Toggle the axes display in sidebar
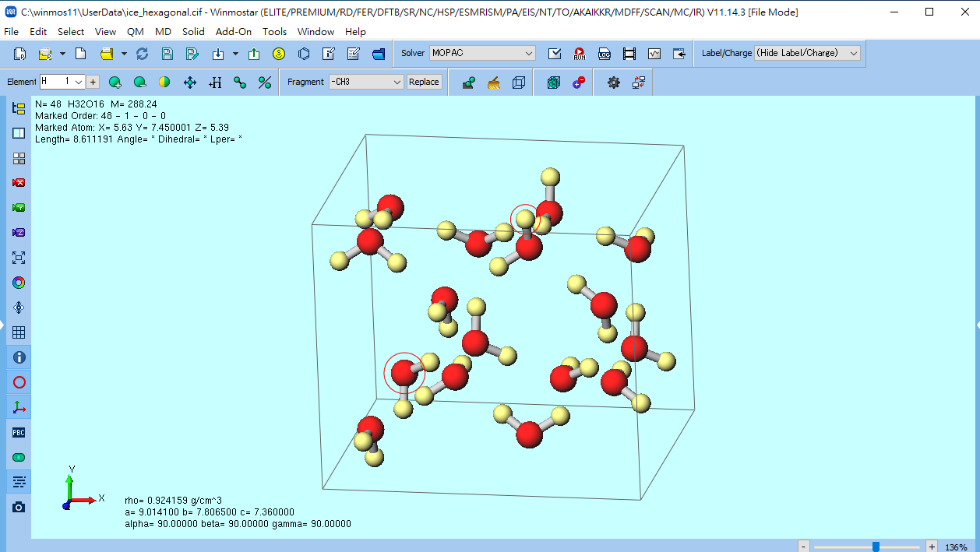 click(19, 407)
